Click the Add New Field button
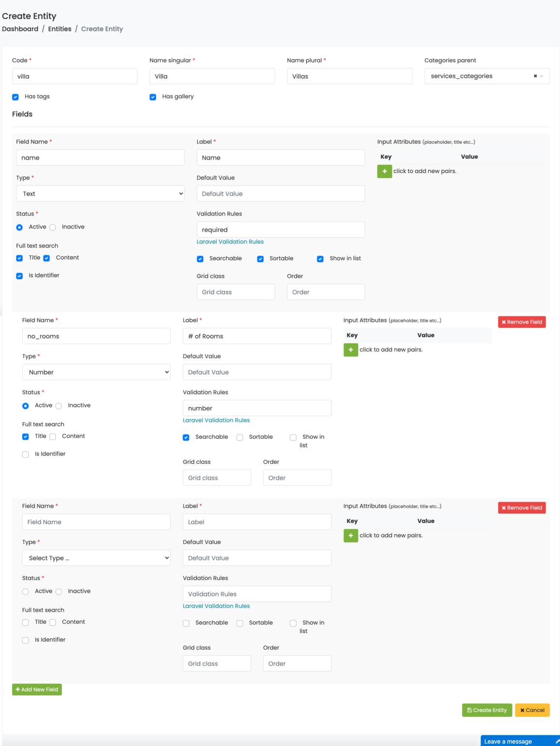 [x=36, y=689]
